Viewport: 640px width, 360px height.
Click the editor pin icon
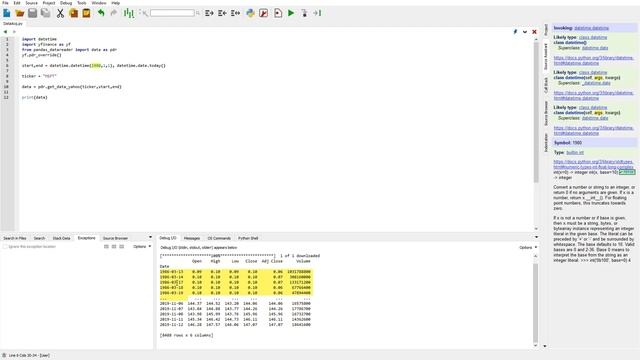(x=515, y=32)
